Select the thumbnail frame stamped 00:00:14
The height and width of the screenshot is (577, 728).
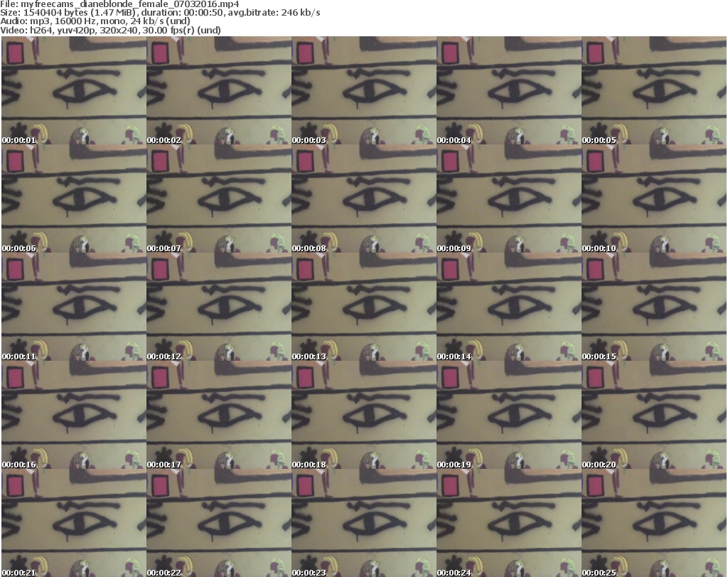click(x=509, y=307)
